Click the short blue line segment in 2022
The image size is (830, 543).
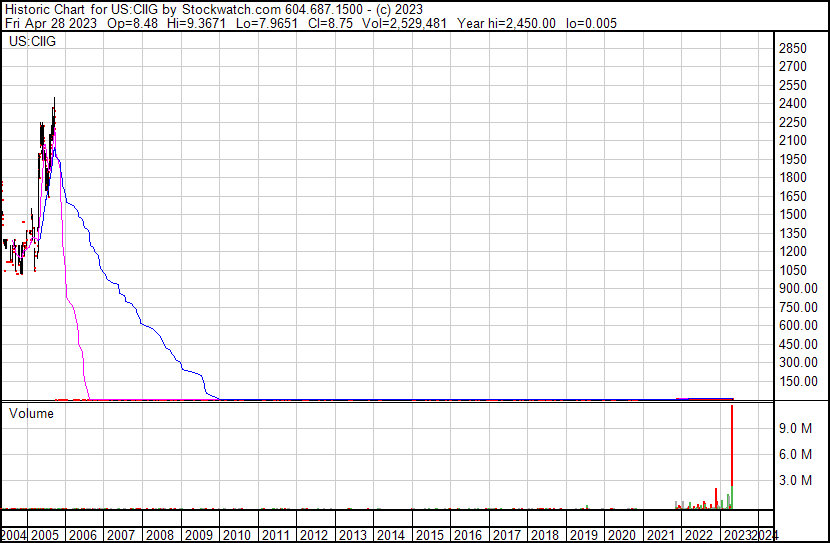pyautogui.click(x=706, y=398)
